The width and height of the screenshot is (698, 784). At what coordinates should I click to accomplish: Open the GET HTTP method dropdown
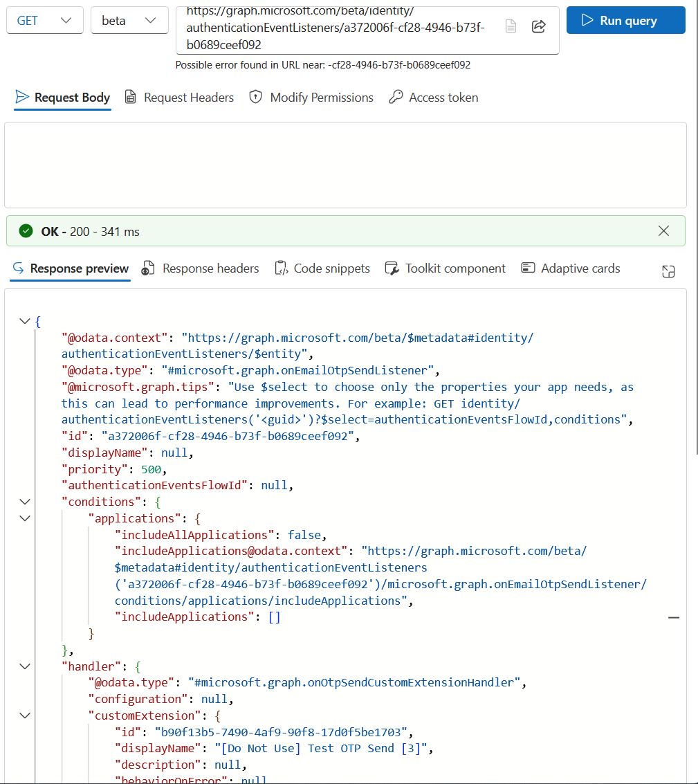[x=44, y=21]
